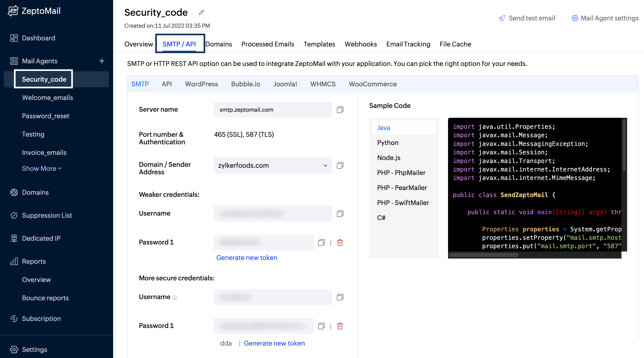This screenshot has width=644, height=358.
Task: View info about the secure Username
Action: (x=175, y=297)
